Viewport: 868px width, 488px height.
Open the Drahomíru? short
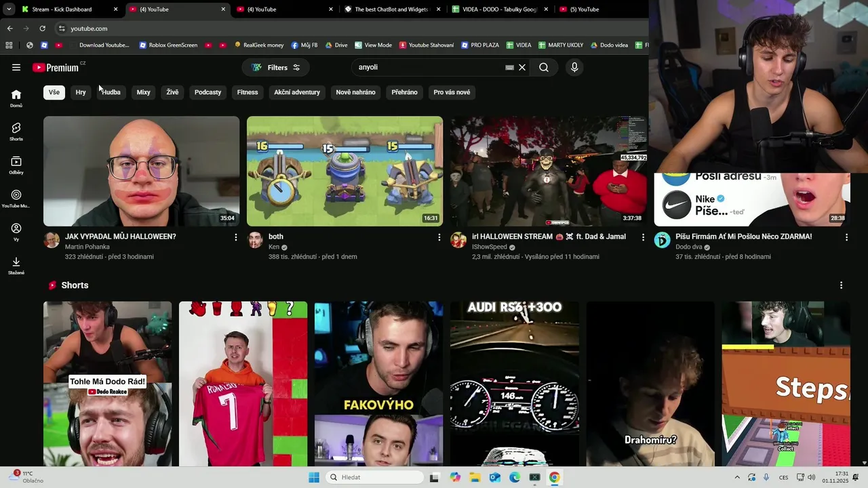tap(650, 384)
